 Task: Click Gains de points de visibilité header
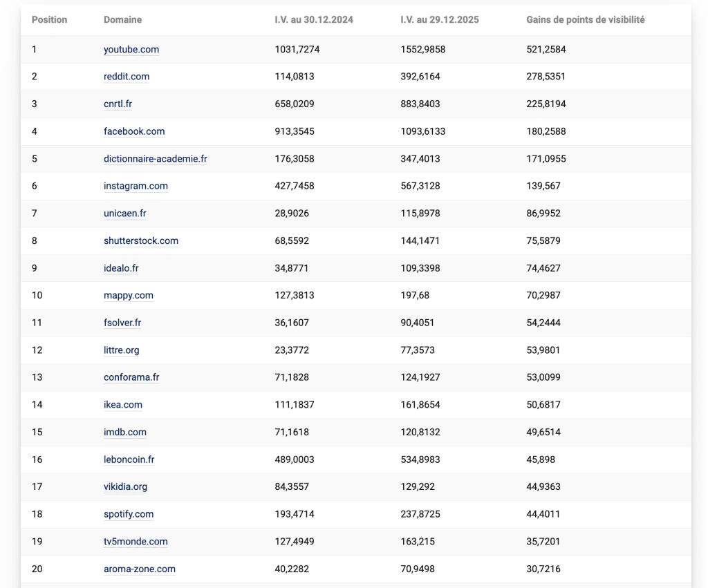click(x=585, y=20)
